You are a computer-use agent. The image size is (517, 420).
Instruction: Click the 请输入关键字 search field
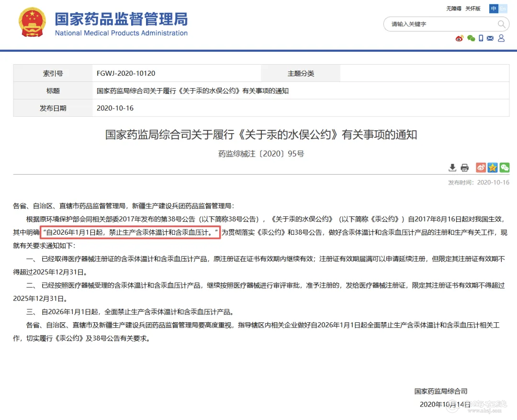(440, 24)
